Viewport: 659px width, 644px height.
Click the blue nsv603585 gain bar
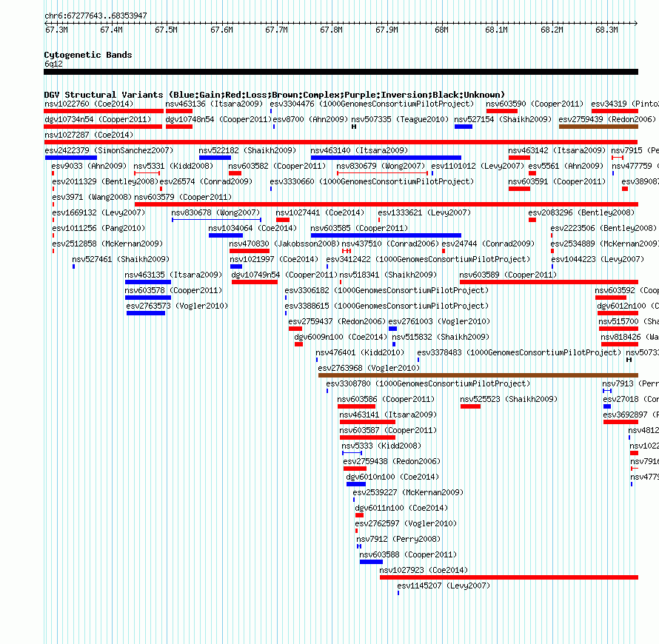coord(386,235)
